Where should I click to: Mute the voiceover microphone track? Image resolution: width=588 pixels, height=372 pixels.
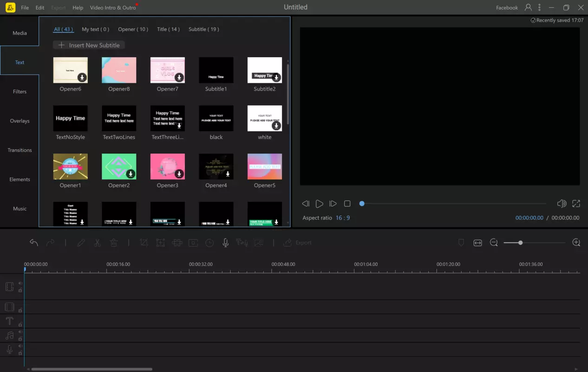tap(20, 346)
